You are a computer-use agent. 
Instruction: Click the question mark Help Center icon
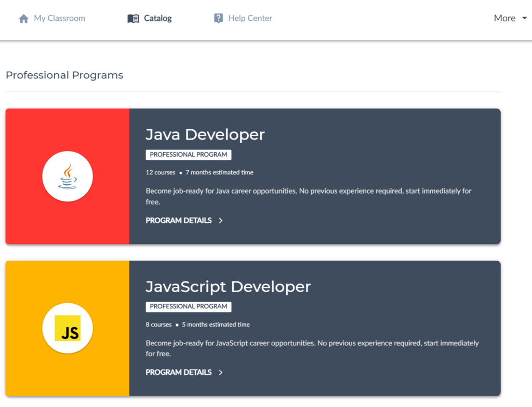(x=219, y=18)
